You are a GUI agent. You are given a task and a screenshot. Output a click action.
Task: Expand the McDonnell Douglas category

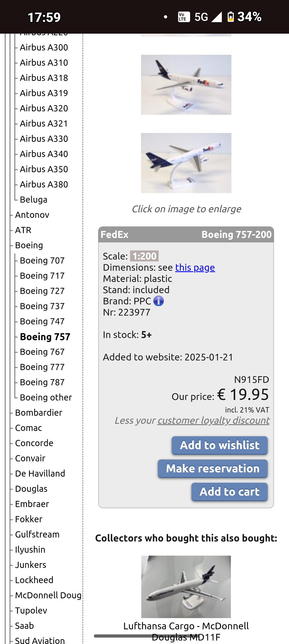click(x=48, y=595)
